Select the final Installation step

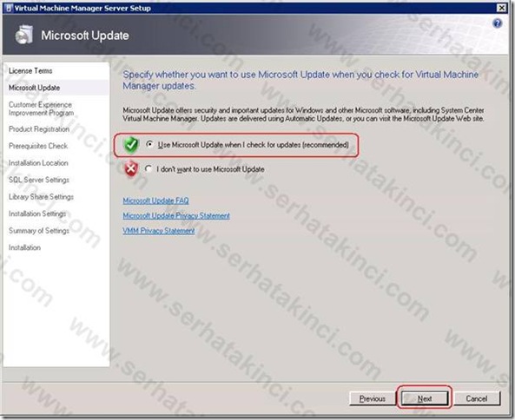click(x=24, y=247)
